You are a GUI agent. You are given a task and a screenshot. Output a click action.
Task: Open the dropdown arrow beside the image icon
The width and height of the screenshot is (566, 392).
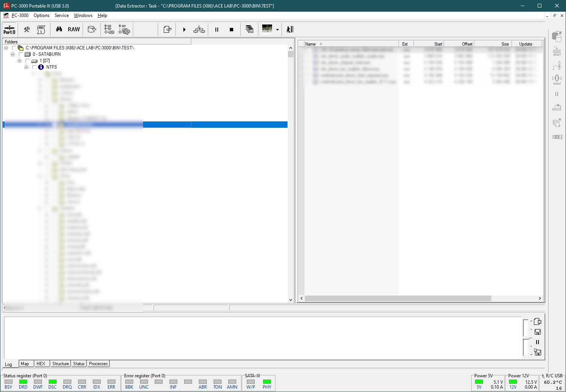(277, 30)
